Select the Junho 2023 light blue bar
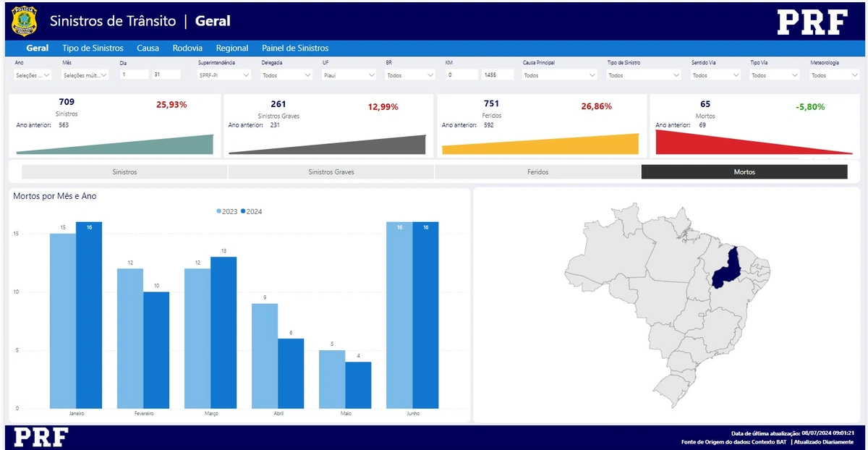The image size is (868, 450). click(399, 315)
